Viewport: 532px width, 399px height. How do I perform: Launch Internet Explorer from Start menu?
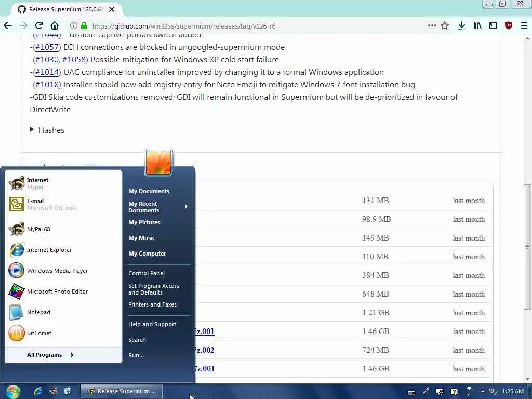click(x=63, y=250)
